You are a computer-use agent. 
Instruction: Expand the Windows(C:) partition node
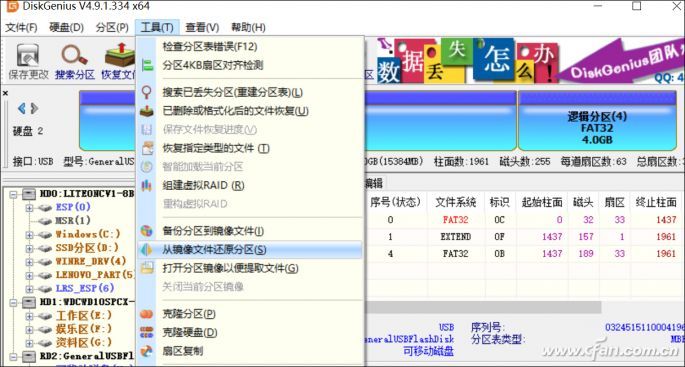[x=29, y=234]
